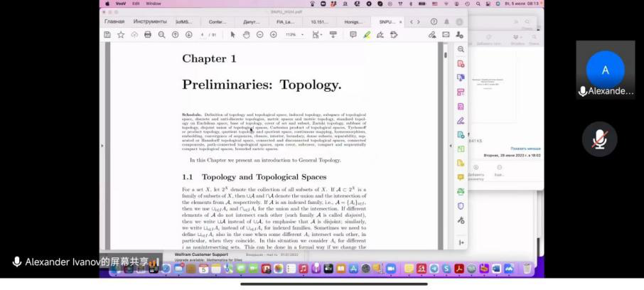Bookmark document with the star icon
This screenshot has width=644, height=290.
[121, 35]
